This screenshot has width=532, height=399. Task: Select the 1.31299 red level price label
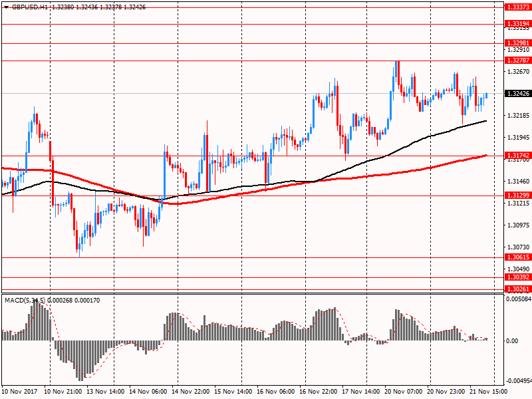tap(517, 196)
